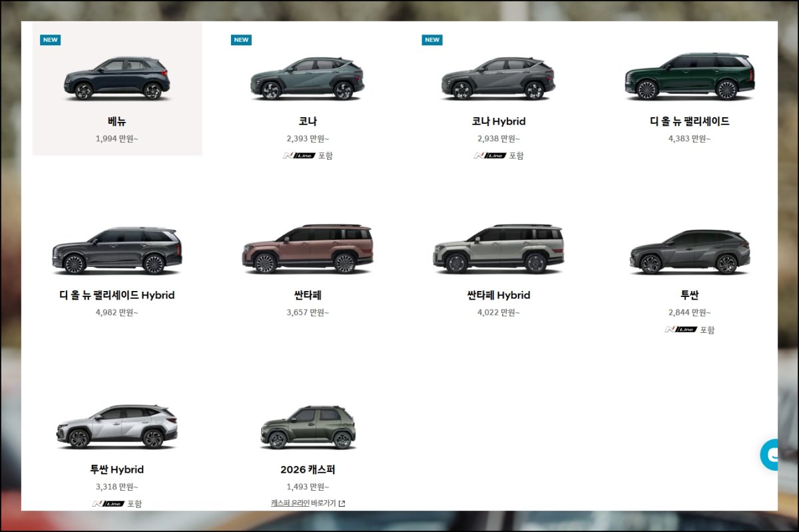
Task: Open 디 올 뉴 팰리세이드 model title
Action: pos(690,121)
